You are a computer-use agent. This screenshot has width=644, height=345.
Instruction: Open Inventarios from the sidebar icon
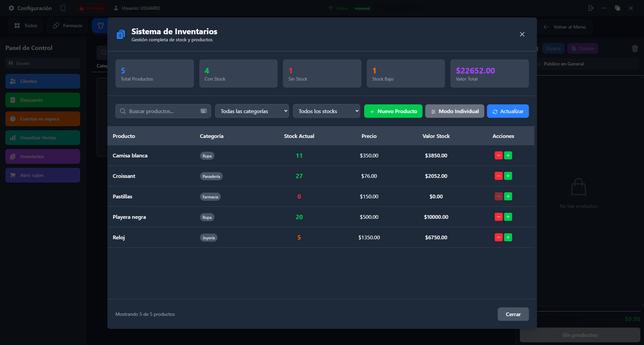[13, 156]
